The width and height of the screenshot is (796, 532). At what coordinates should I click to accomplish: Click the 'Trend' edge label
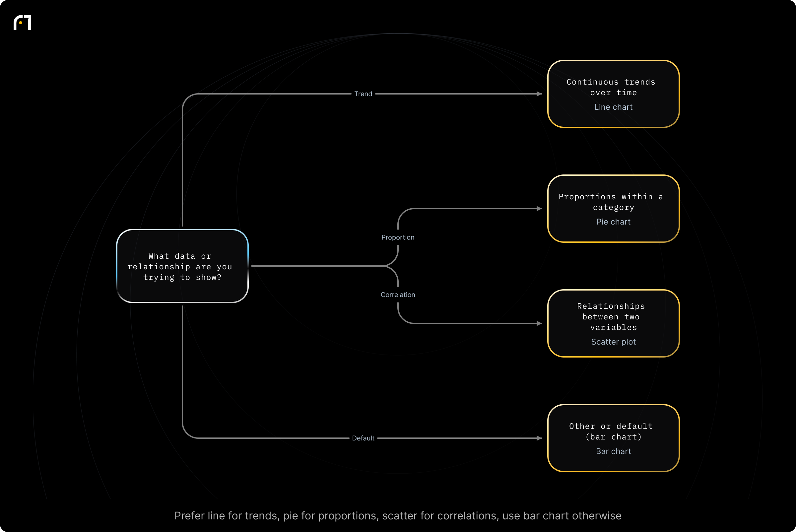pos(363,94)
